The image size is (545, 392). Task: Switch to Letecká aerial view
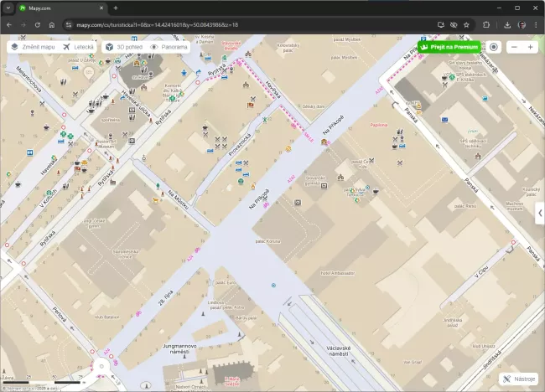click(79, 47)
